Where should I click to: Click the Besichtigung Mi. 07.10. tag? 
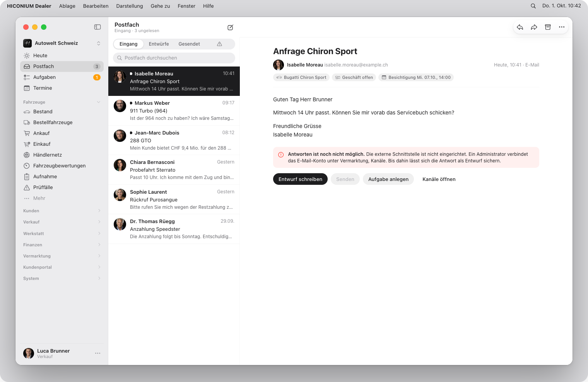pyautogui.click(x=416, y=77)
